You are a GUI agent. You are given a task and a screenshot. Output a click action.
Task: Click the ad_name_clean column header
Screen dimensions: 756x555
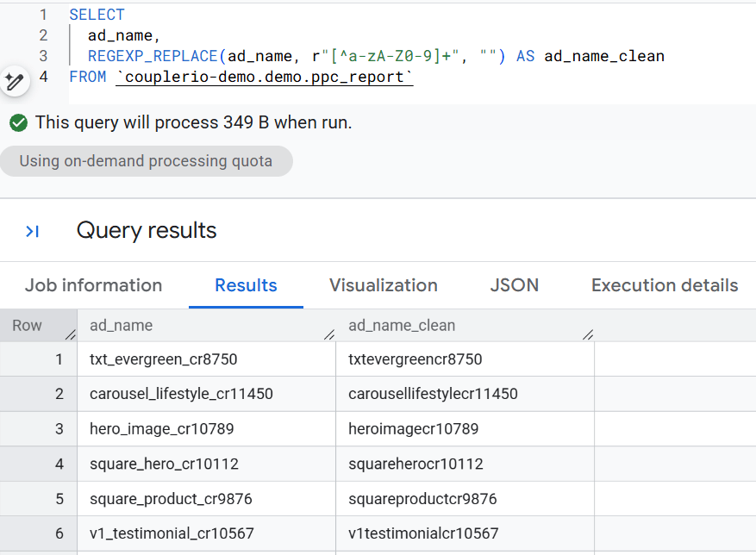pyautogui.click(x=465, y=326)
